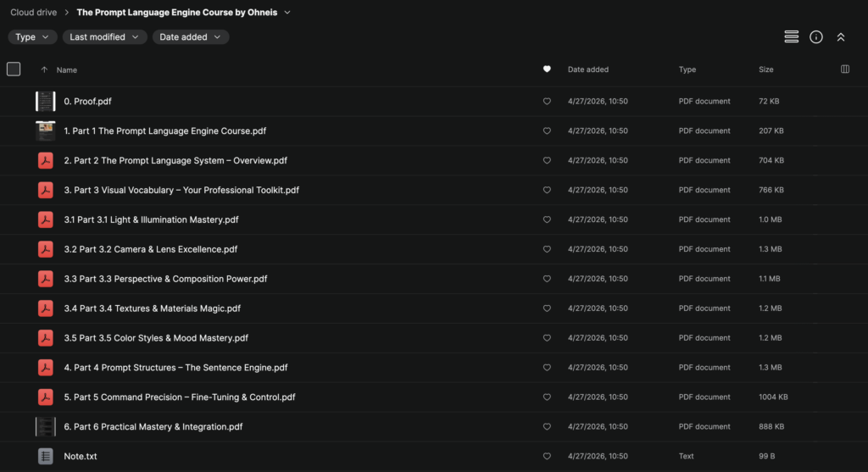868x472 pixels.
Task: Open the Type filter dropdown
Action: pos(32,37)
